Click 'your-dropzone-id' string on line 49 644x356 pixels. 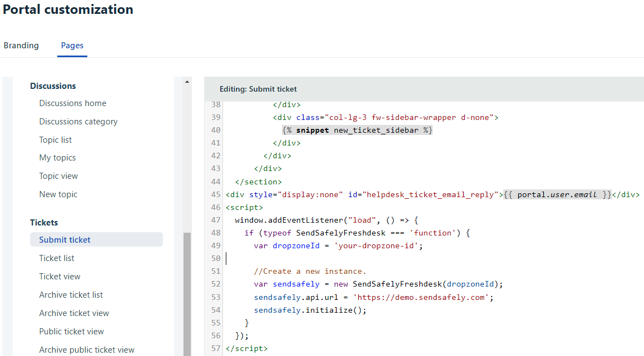point(376,245)
